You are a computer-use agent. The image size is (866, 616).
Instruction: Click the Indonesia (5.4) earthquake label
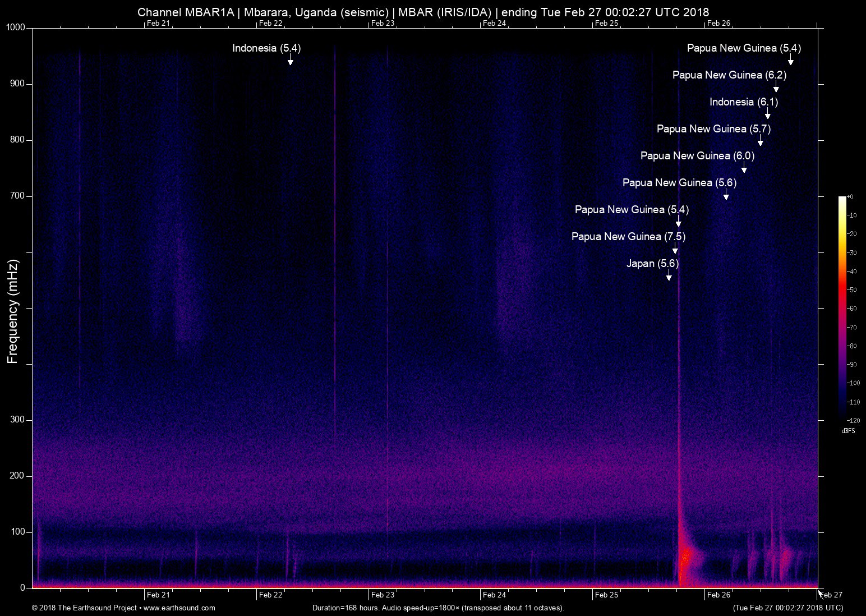pyautogui.click(x=267, y=49)
